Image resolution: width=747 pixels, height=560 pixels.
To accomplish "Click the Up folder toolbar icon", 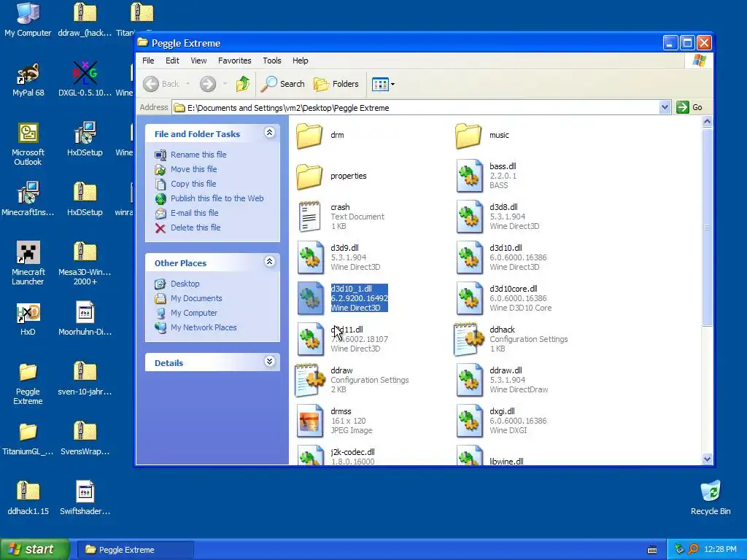I will point(242,85).
